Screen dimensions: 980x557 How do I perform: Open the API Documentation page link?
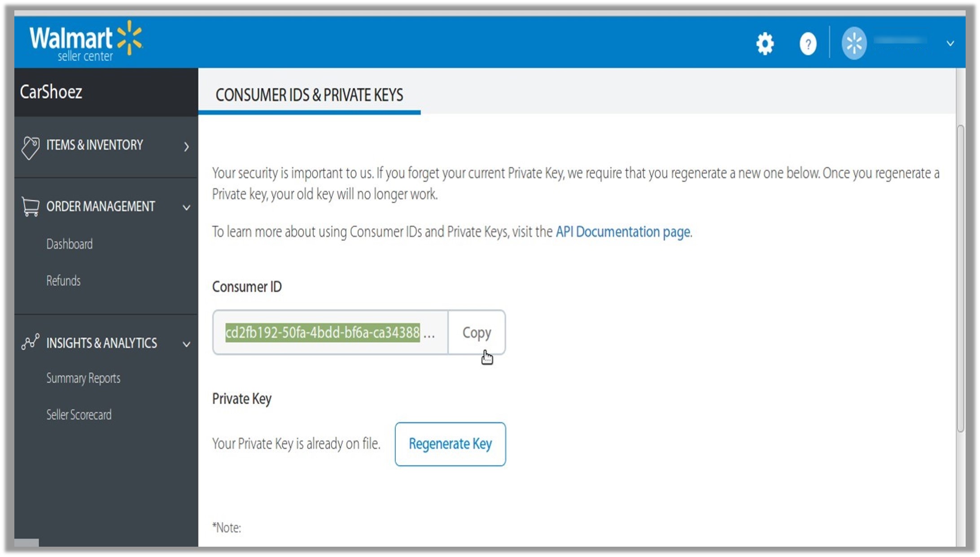622,231
